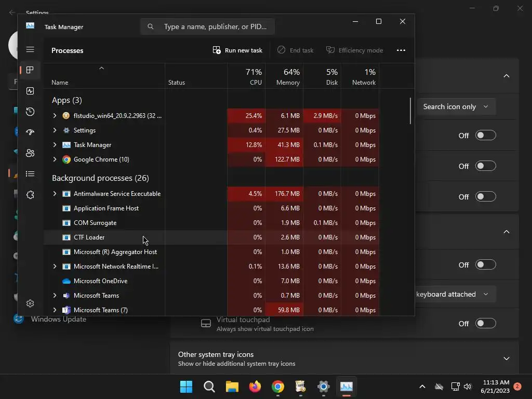Sort processes by Status column
Image resolution: width=532 pixels, height=399 pixels.
click(x=196, y=77)
